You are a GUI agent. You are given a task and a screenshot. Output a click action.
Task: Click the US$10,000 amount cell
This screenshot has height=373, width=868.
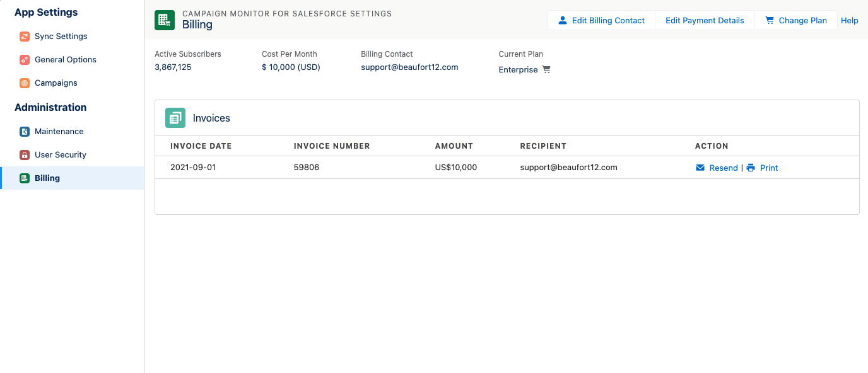(x=456, y=168)
